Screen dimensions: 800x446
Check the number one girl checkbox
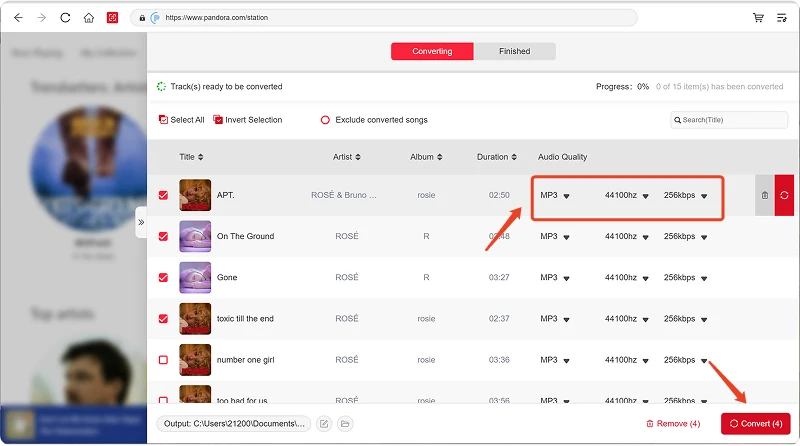163,360
